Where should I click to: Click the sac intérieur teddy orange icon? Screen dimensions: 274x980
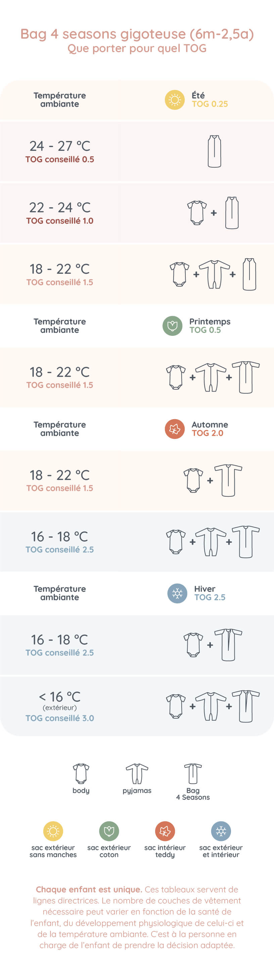pyautogui.click(x=165, y=831)
